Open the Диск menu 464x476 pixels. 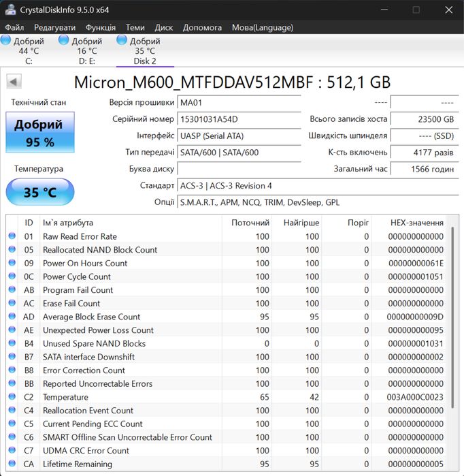[x=164, y=28]
